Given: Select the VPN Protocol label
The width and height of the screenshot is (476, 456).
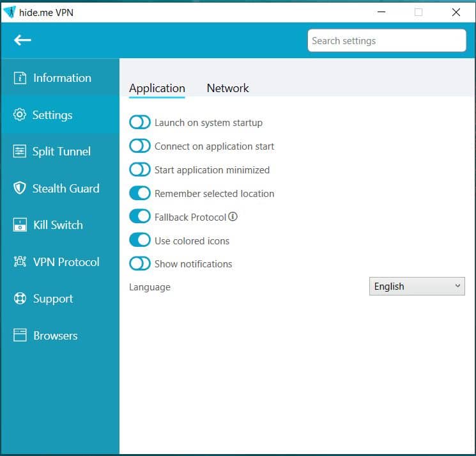Looking at the screenshot, I should click(x=66, y=262).
